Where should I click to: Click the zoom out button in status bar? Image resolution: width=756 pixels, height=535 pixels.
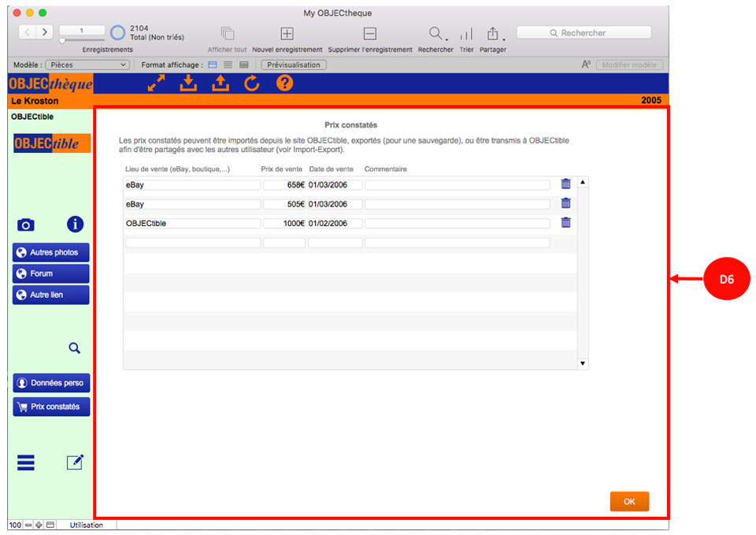pos(28,525)
